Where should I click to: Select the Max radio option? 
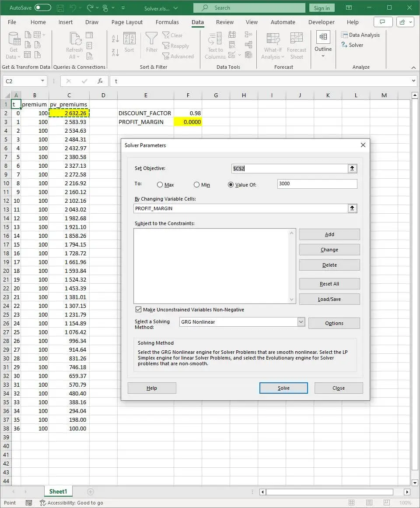click(x=160, y=185)
